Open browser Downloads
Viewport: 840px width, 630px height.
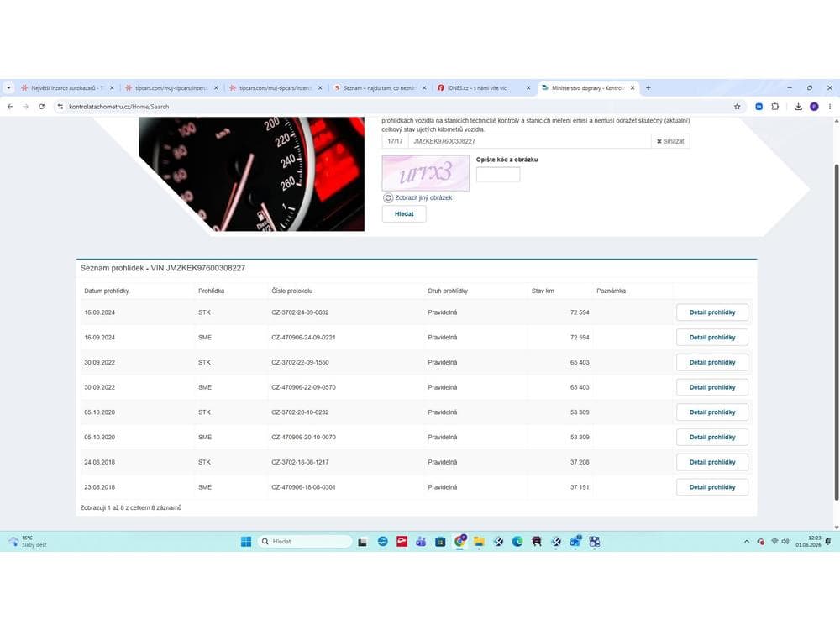pos(798,107)
